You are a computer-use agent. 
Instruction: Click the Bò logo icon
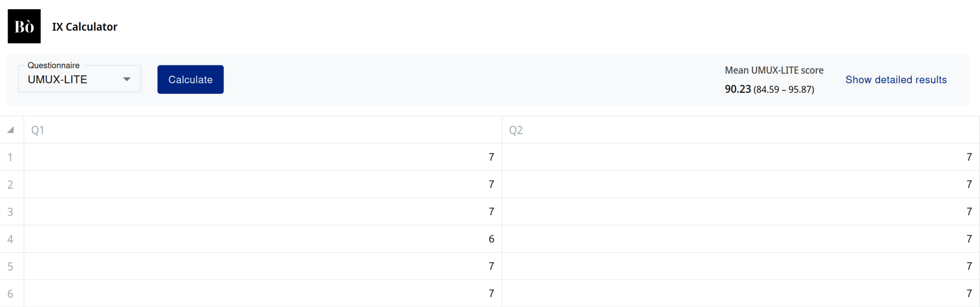click(24, 27)
